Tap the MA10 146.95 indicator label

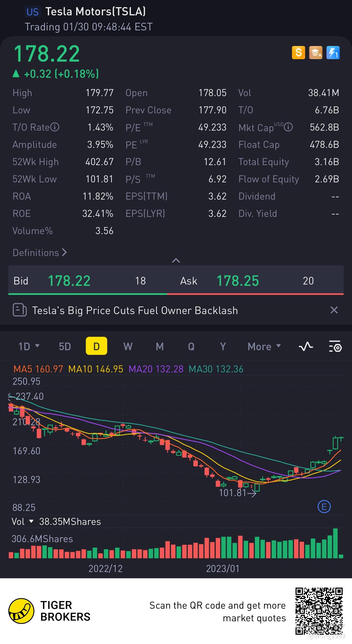click(96, 369)
